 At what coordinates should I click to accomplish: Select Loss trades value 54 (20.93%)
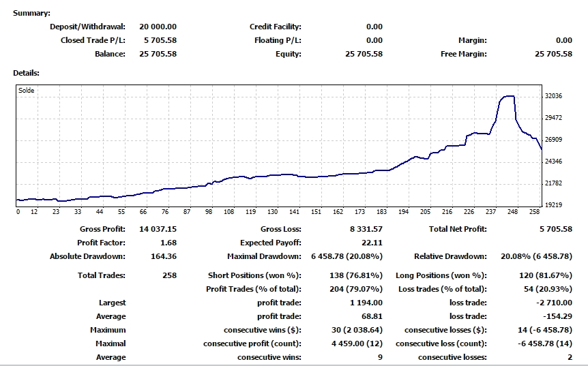point(548,289)
